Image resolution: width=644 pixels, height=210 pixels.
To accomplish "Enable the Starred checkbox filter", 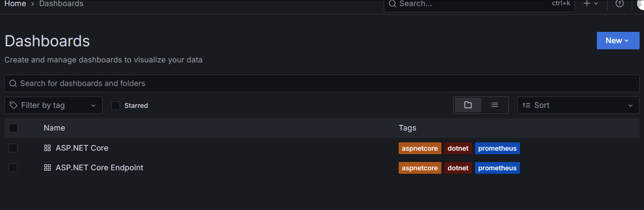I will point(115,106).
